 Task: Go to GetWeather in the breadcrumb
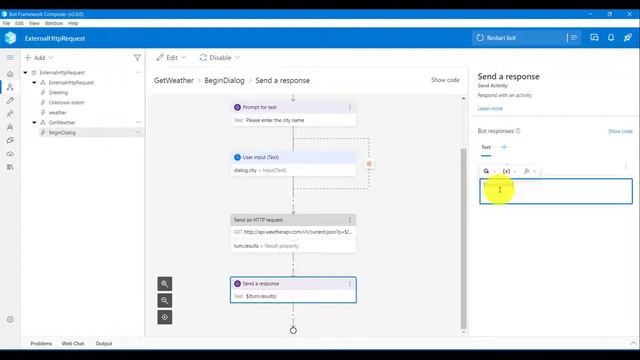click(x=173, y=80)
